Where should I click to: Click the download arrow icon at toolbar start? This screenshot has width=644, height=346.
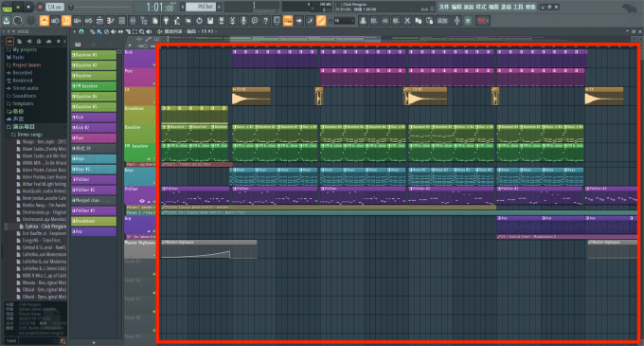[x=7, y=21]
